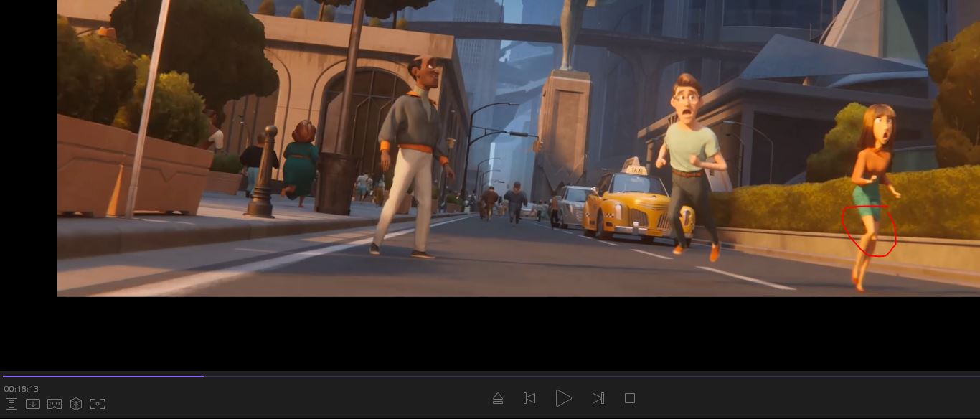Open the playlist panel icon
The height and width of the screenshot is (419, 980).
(11, 404)
